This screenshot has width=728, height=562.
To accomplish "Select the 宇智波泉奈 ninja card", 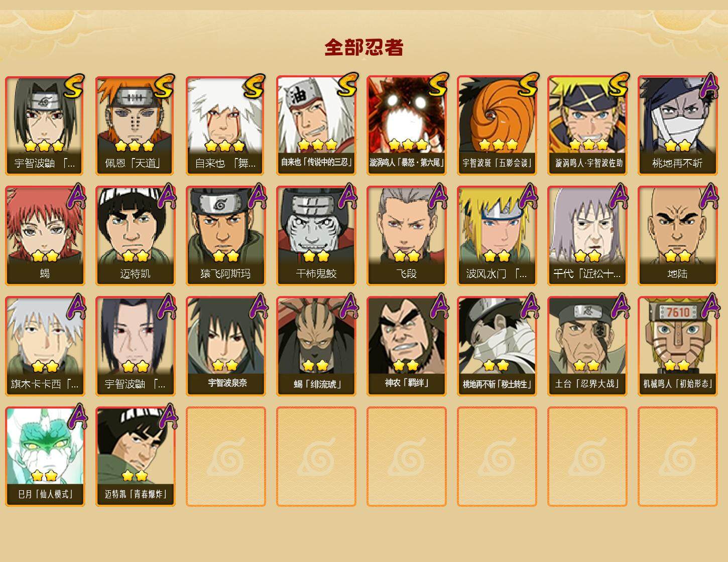I will point(225,346).
